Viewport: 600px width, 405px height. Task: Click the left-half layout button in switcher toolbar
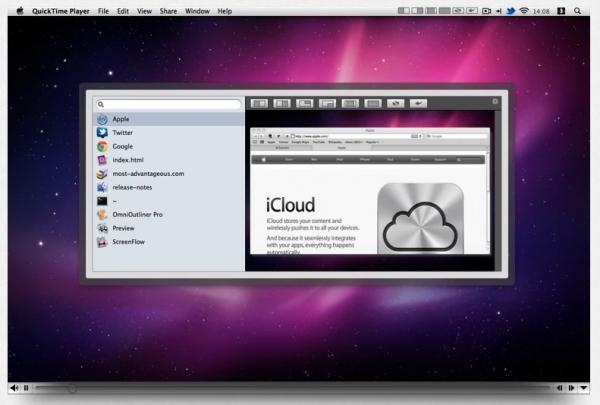pyautogui.click(x=259, y=103)
